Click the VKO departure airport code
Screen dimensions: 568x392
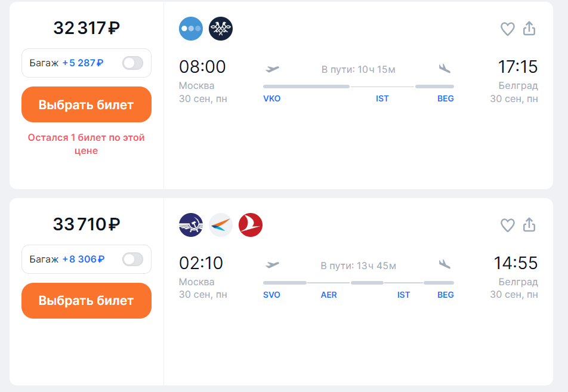tap(271, 98)
